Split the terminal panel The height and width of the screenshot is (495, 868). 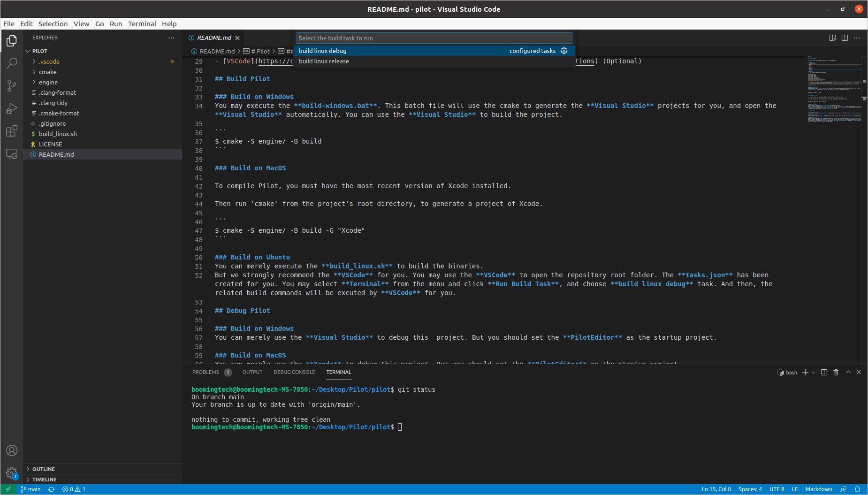[x=824, y=372]
